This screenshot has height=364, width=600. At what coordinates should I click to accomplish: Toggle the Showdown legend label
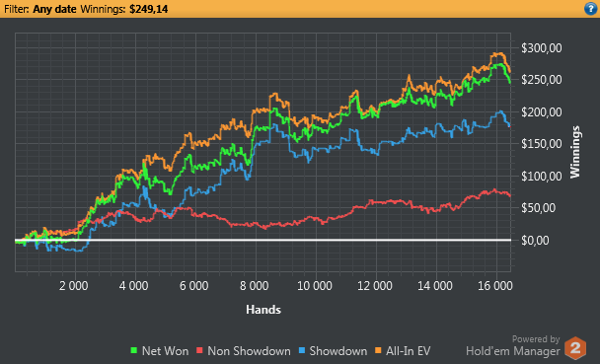(338, 351)
